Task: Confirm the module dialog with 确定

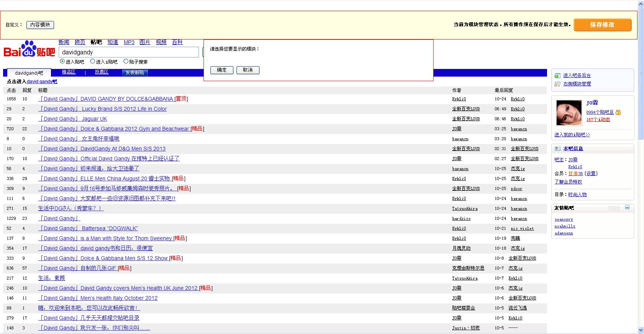Action: (x=222, y=70)
